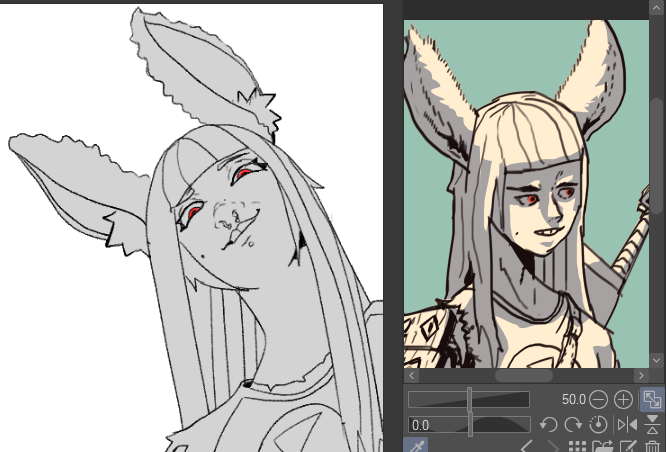This screenshot has width=666, height=452.
Task: Click the vertical scrollbar up arrow
Action: [657, 10]
